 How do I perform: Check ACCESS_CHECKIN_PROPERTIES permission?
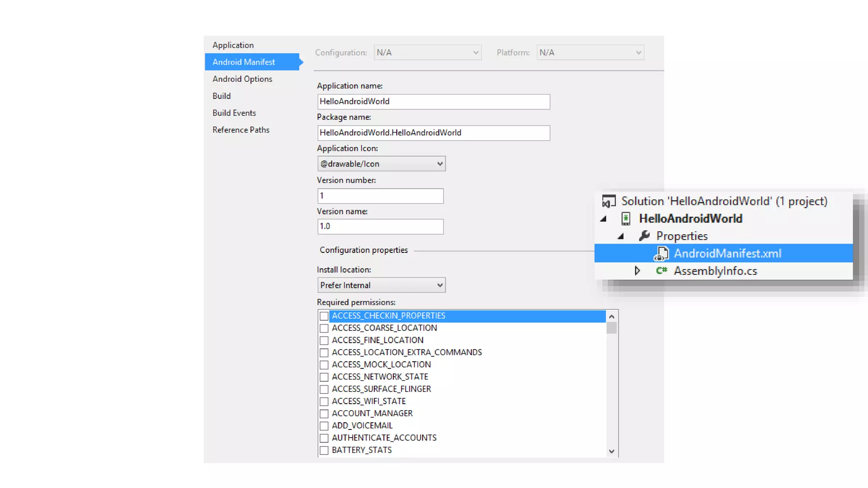coord(324,316)
